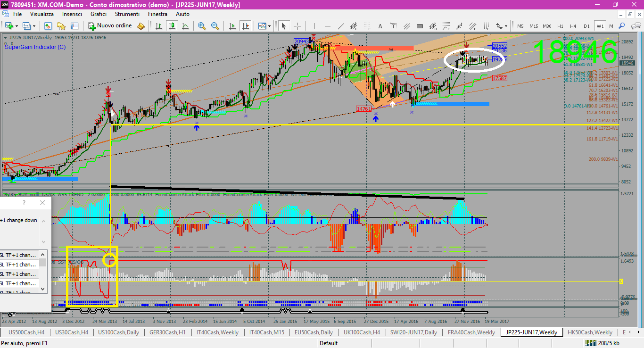Open the Visualizza menu
Screen dimensions: 644x348
click(42, 14)
